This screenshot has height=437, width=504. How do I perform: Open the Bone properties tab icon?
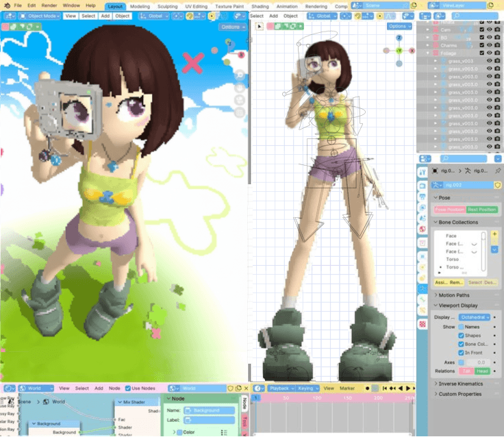(x=423, y=300)
